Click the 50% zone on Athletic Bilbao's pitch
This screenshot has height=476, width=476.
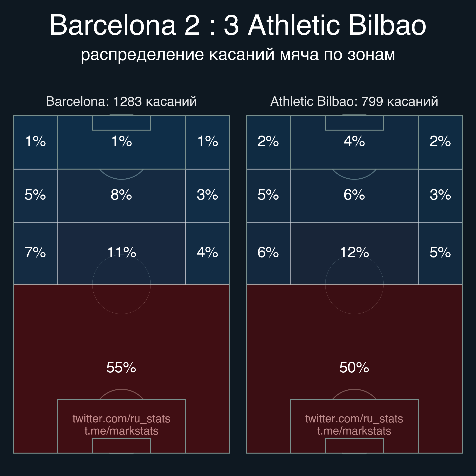click(354, 367)
